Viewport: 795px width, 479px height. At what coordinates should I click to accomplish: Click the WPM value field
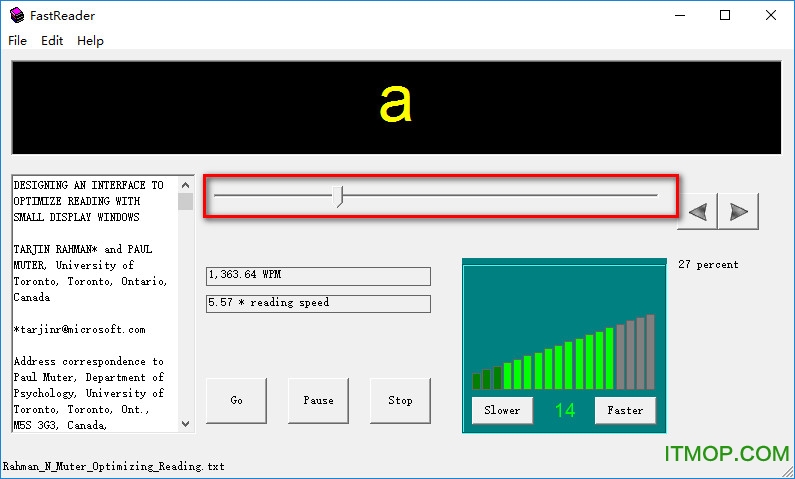[318, 276]
